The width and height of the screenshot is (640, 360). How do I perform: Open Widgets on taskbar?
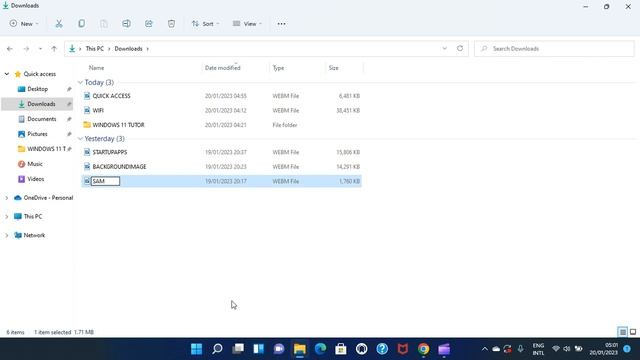point(258,349)
